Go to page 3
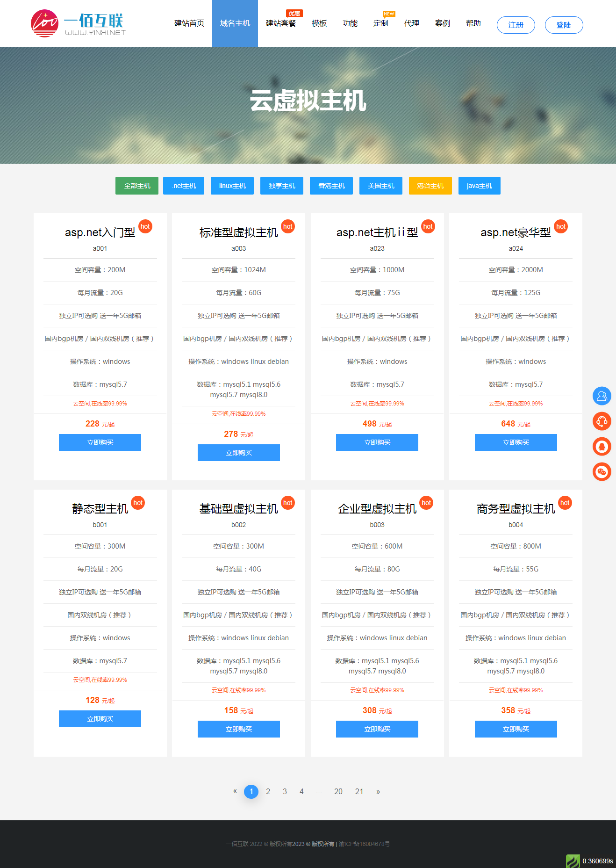Image resolution: width=616 pixels, height=868 pixels. (285, 791)
